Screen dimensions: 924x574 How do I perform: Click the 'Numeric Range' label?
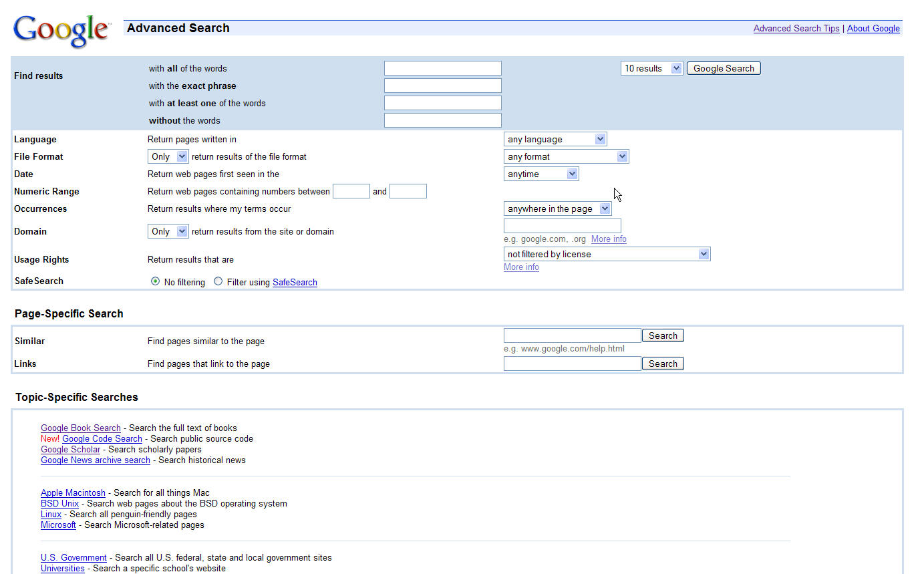[x=47, y=191]
